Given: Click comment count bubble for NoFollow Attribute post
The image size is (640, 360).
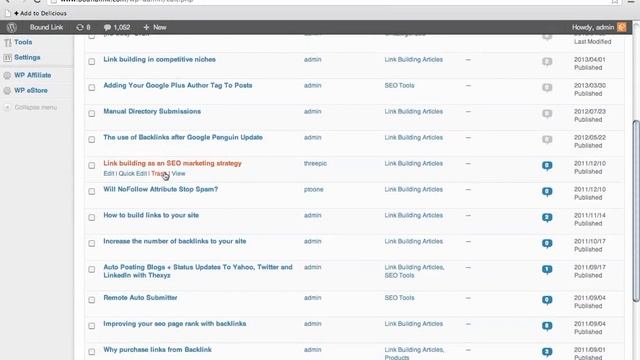Looking at the screenshot, I should pyautogui.click(x=547, y=192).
